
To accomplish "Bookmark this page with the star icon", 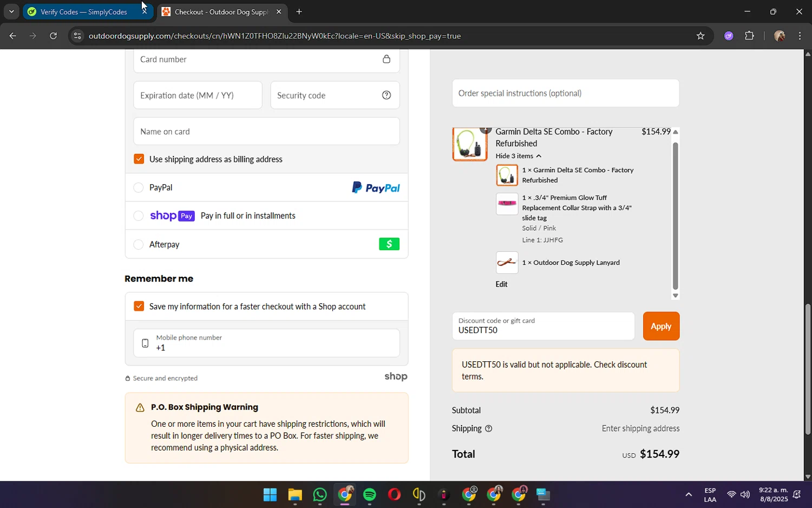I will 700,36.
